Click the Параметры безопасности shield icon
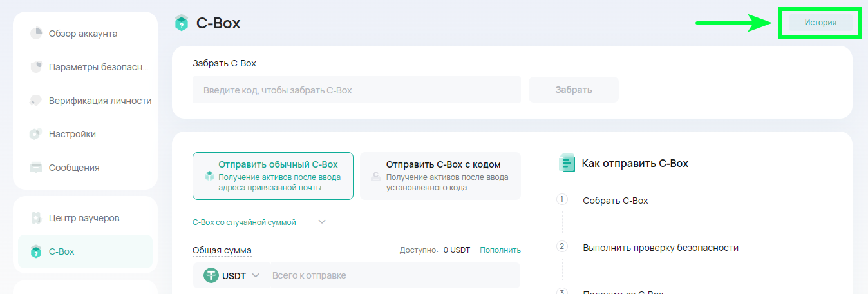Screen dimensions: 868x294 coord(36,67)
